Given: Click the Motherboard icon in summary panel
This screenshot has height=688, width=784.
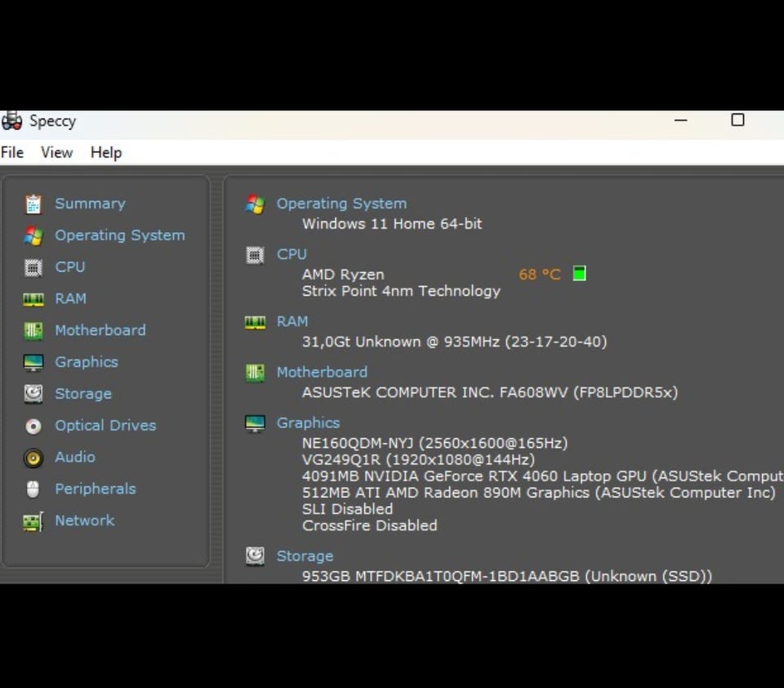Looking at the screenshot, I should [x=255, y=373].
